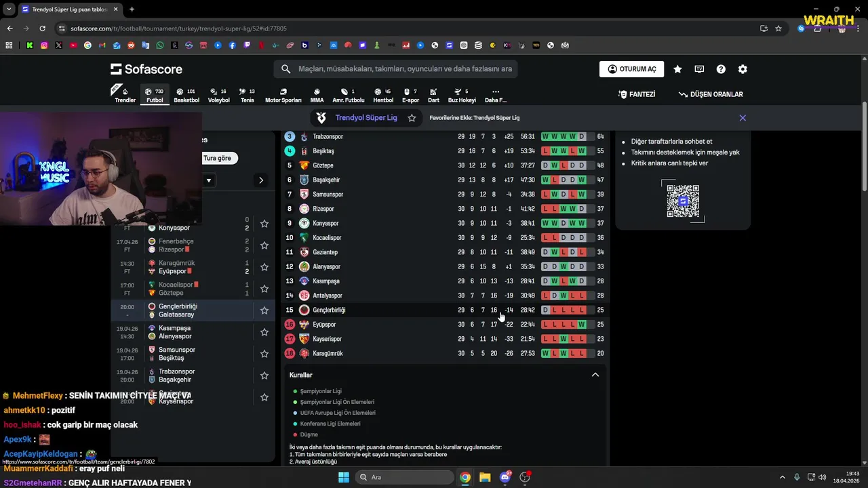Select the Tura göre filter
Image resolution: width=868 pixels, height=488 pixels.
[x=218, y=158]
